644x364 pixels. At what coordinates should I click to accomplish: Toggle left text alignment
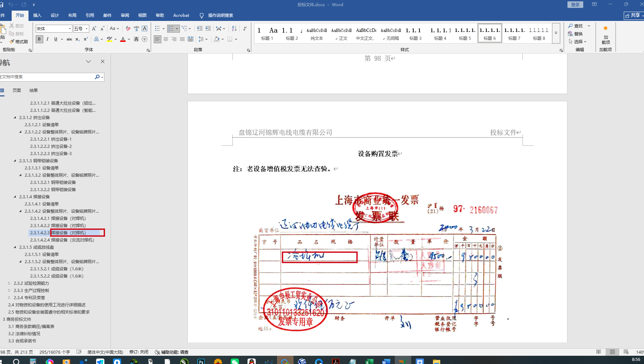pyautogui.click(x=157, y=39)
